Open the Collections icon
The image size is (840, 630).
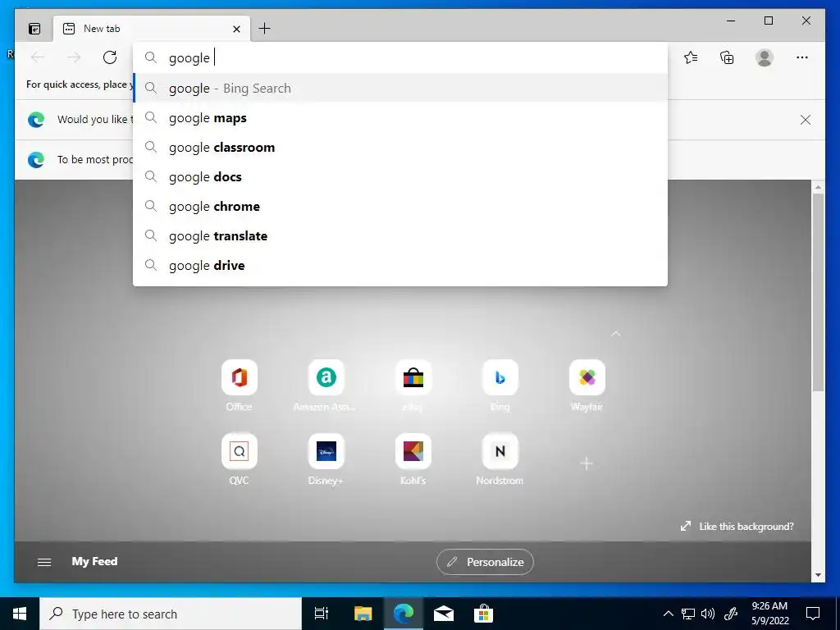727,57
